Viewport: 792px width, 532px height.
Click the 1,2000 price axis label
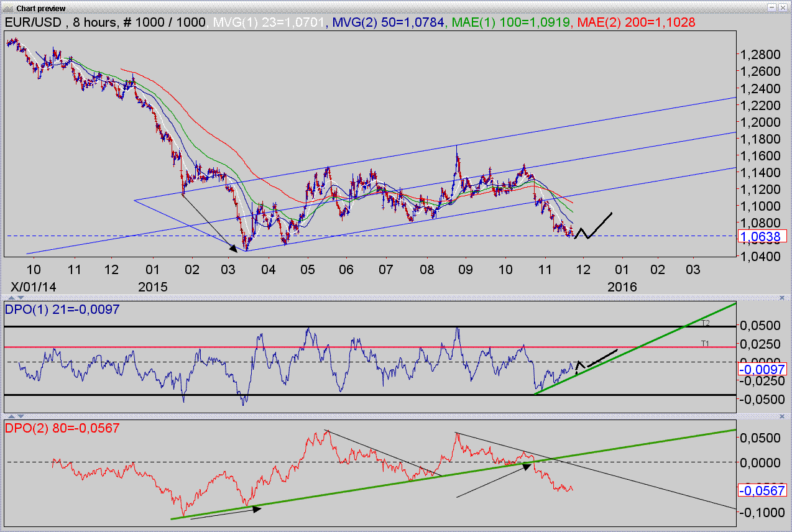[x=760, y=122]
